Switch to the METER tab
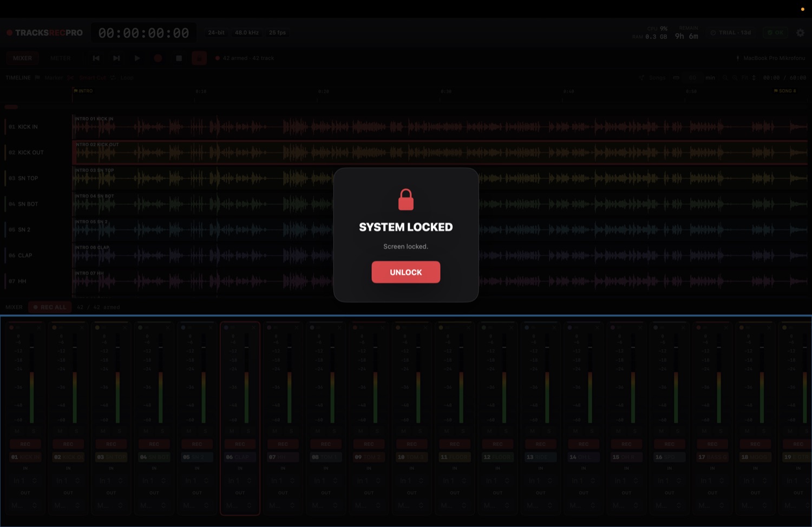Screen dimensions: 812x527 click(60, 58)
